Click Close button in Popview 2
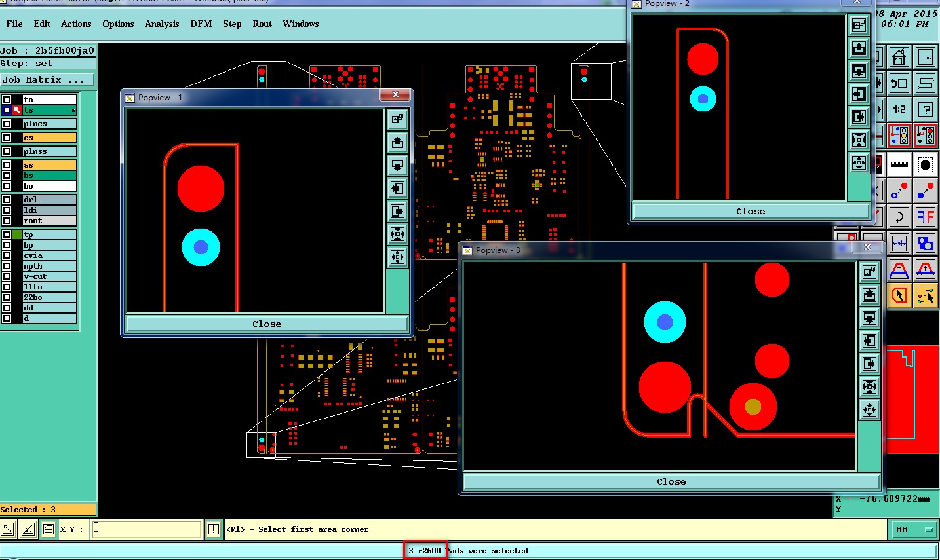 point(751,211)
